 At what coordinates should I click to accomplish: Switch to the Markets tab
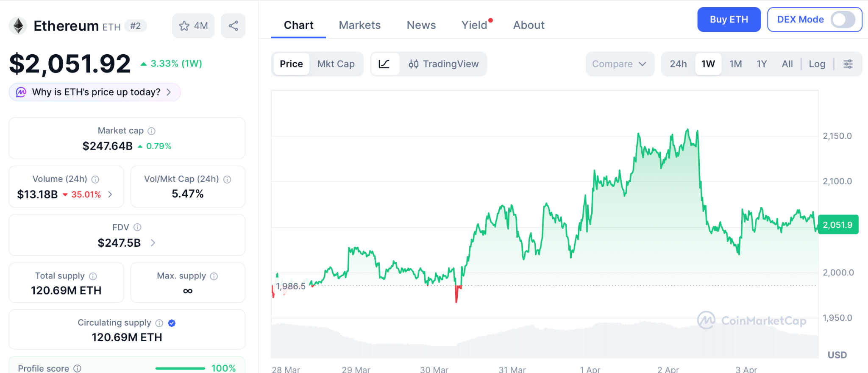[359, 25]
